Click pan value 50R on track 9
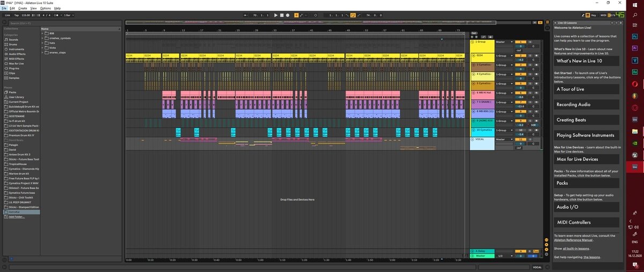This screenshot has height=272, width=644. coord(533,125)
